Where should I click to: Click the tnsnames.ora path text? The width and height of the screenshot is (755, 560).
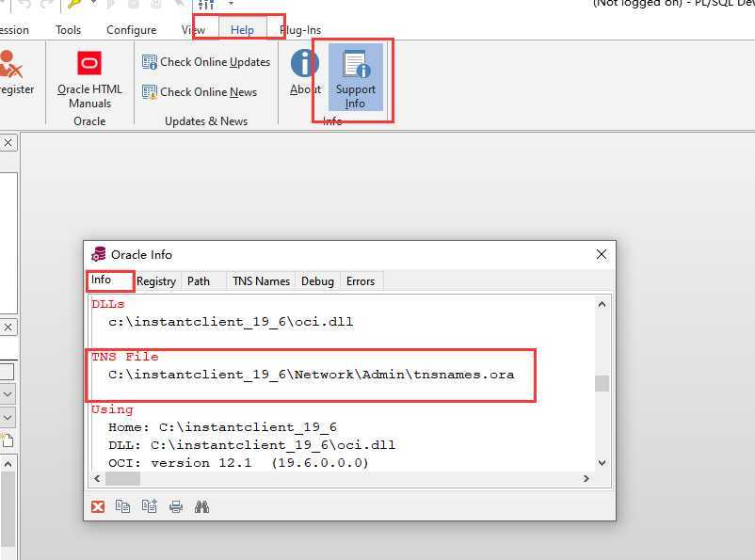click(x=311, y=375)
